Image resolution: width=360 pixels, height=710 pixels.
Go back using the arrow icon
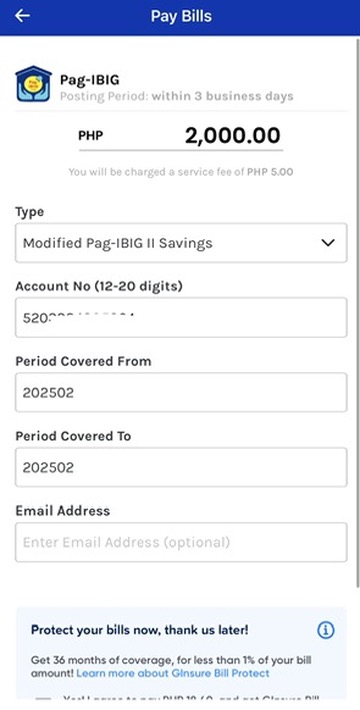[x=22, y=16]
